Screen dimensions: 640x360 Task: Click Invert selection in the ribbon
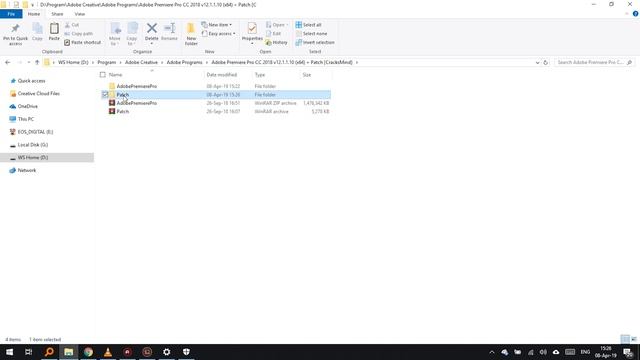pos(315,42)
